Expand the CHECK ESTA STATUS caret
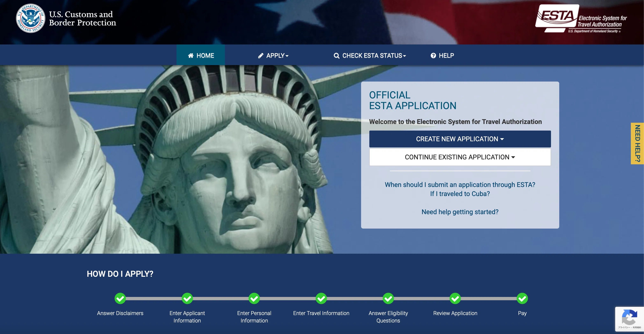 (405, 56)
